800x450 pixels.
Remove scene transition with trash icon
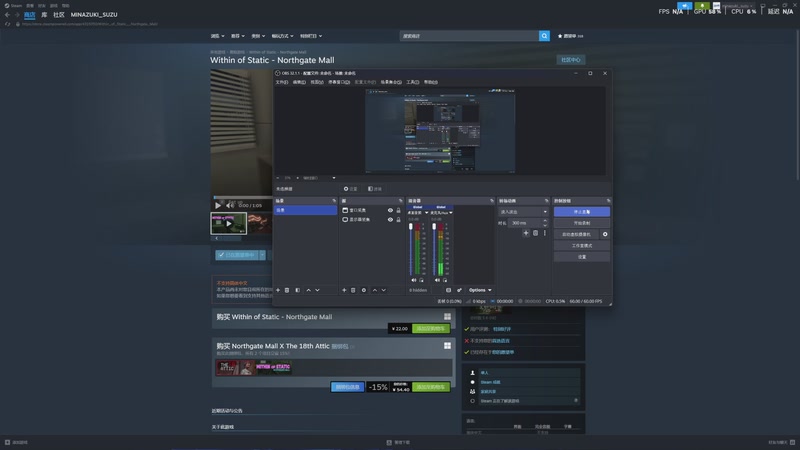pos(535,233)
